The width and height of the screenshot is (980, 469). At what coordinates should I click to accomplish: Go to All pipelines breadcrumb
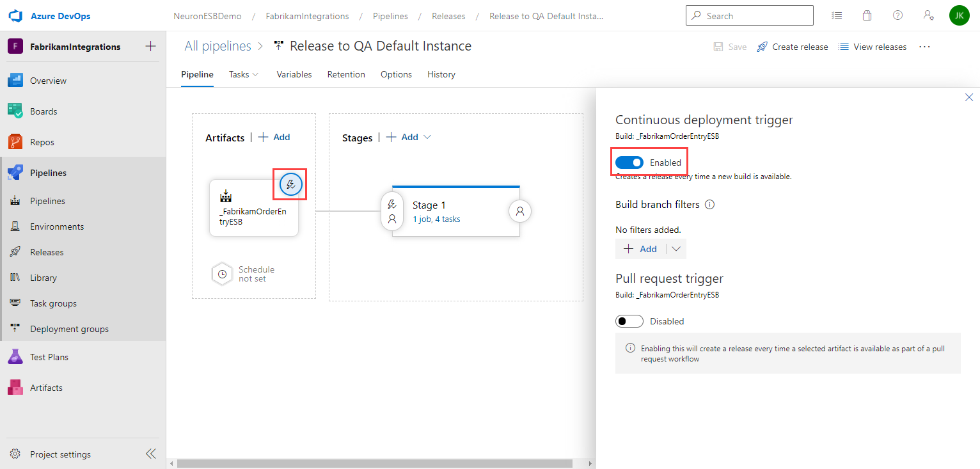pos(217,46)
